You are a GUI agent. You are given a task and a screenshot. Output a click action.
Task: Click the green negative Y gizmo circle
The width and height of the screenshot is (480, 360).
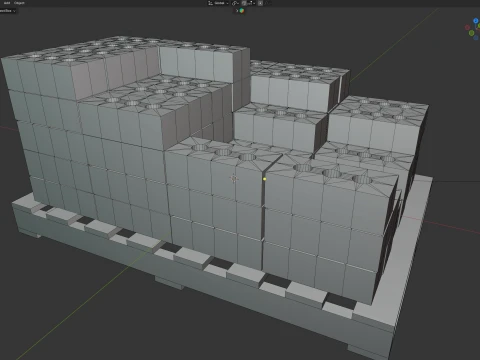[471, 33]
